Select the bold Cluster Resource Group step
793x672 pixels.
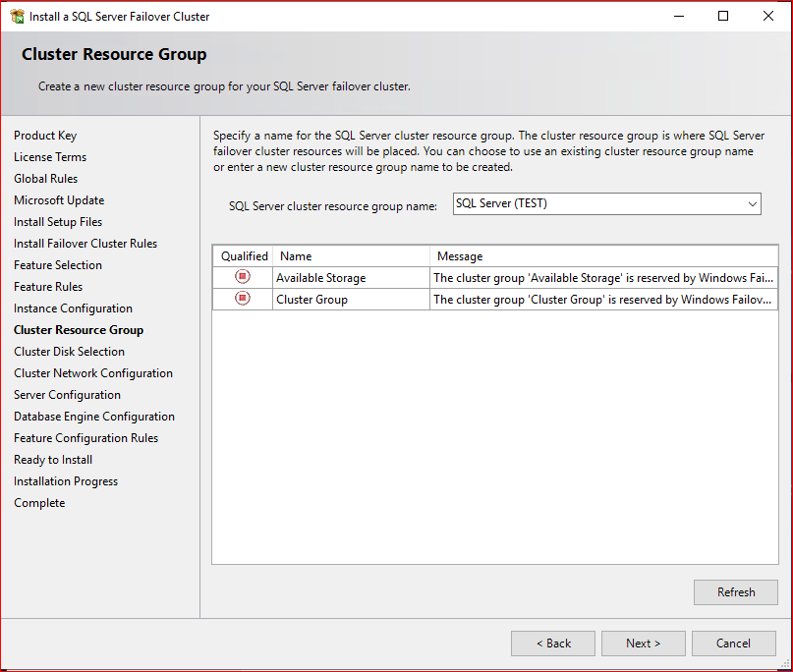point(79,330)
